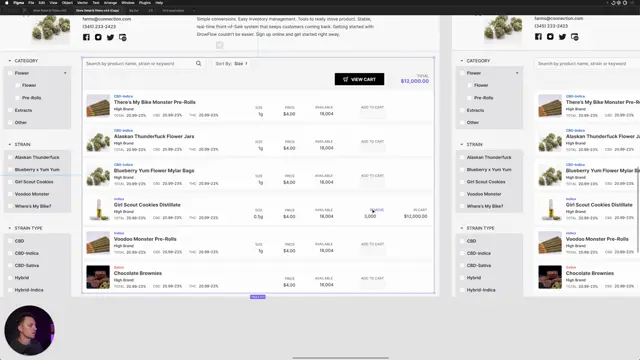Open the Sort By Size dropdown
Viewport: 640px width, 360px height.
231,64
